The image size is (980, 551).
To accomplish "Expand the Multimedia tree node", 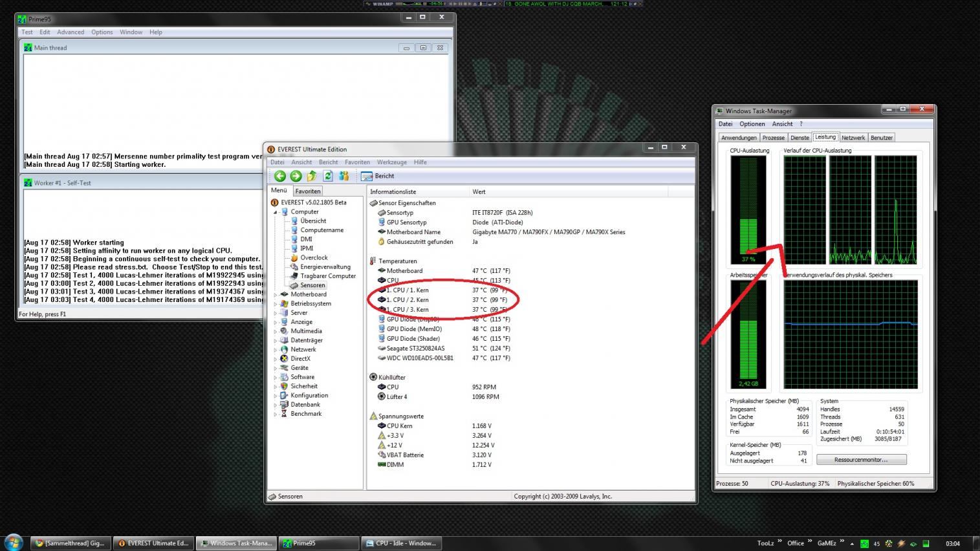I will click(x=276, y=331).
